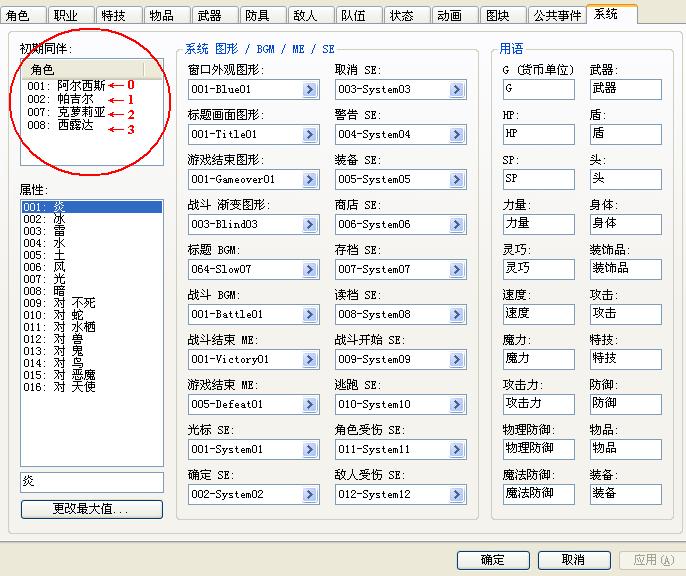
Task: Click the arrow icon beside 004-System04
Action: pos(457,135)
